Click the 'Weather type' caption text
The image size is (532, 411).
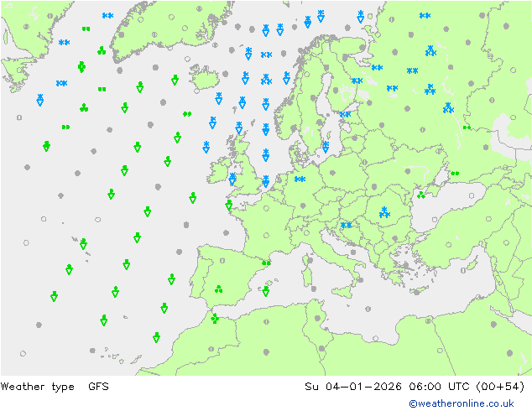(x=37, y=387)
